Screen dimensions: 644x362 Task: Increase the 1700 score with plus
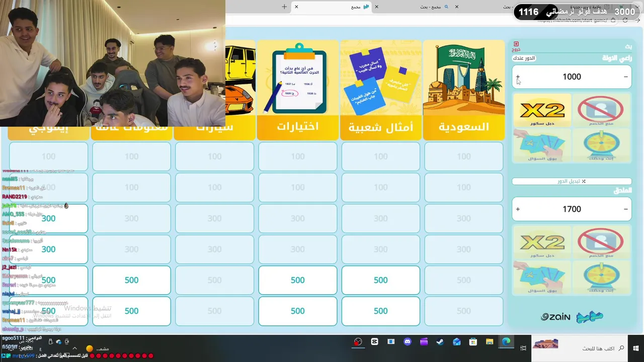click(518, 209)
